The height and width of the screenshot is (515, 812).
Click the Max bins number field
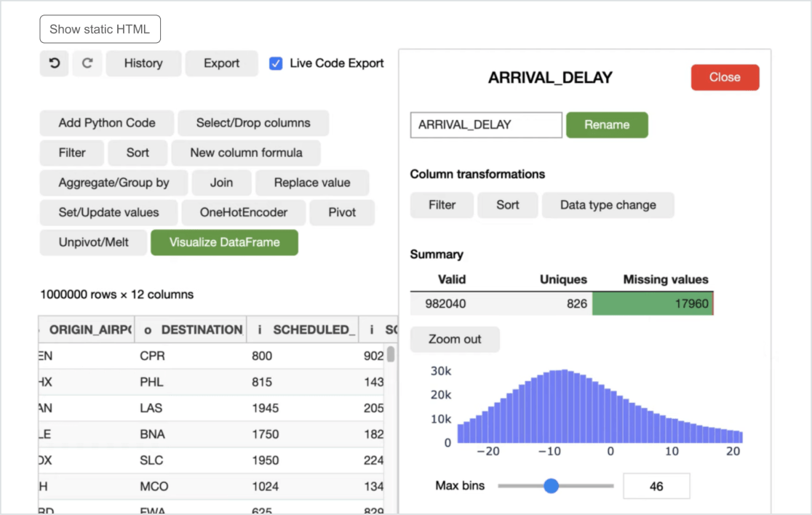[656, 486]
